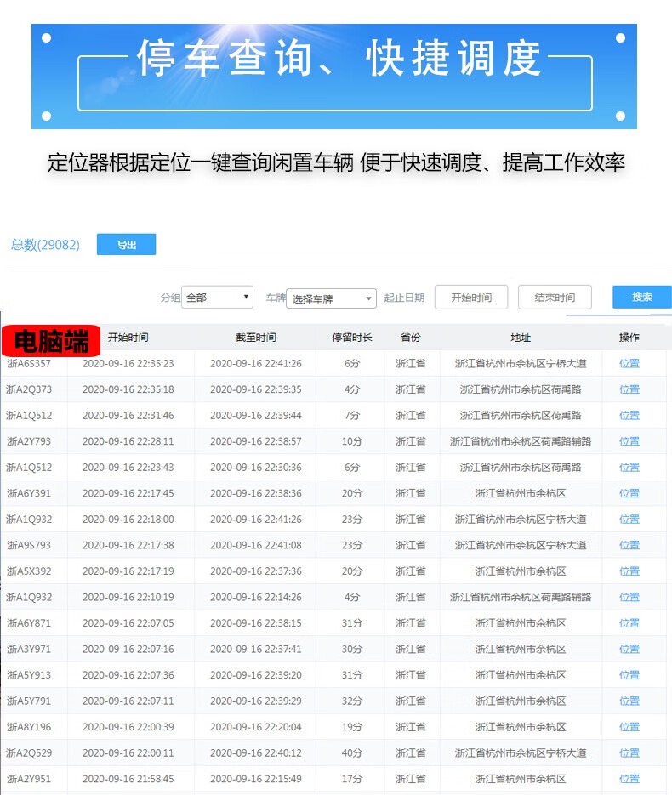Click the 导出 export button
Image resolution: width=672 pixels, height=795 pixels.
point(126,245)
